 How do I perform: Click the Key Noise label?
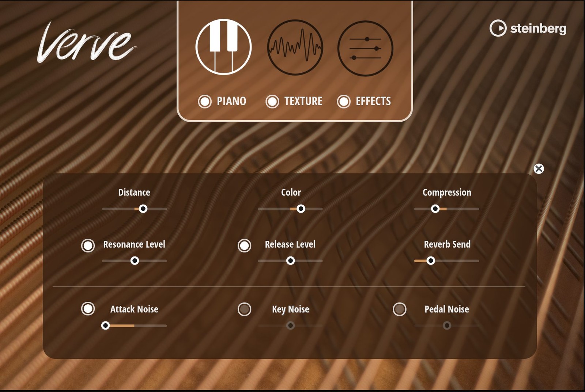[x=291, y=310]
